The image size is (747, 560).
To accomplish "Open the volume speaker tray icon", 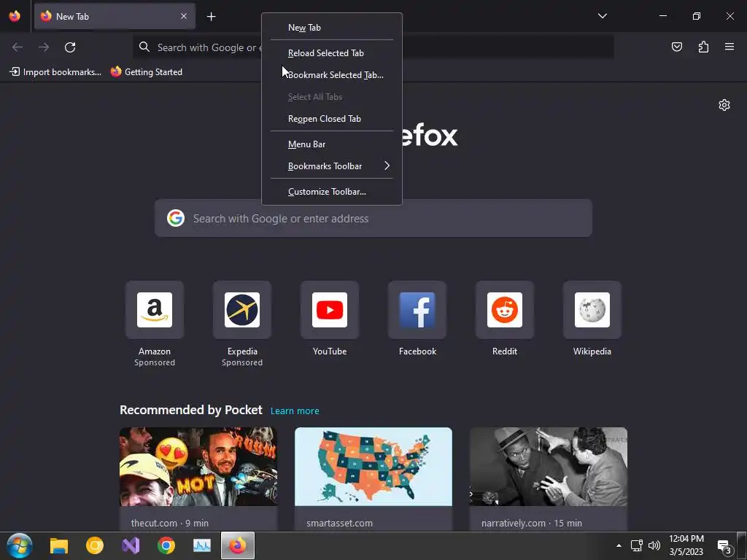I will [654, 545].
